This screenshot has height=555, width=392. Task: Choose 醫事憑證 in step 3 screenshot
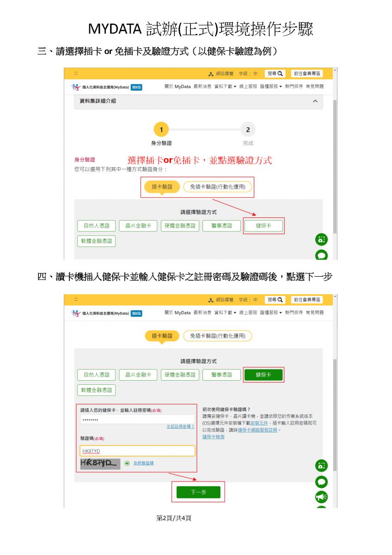[221, 226]
